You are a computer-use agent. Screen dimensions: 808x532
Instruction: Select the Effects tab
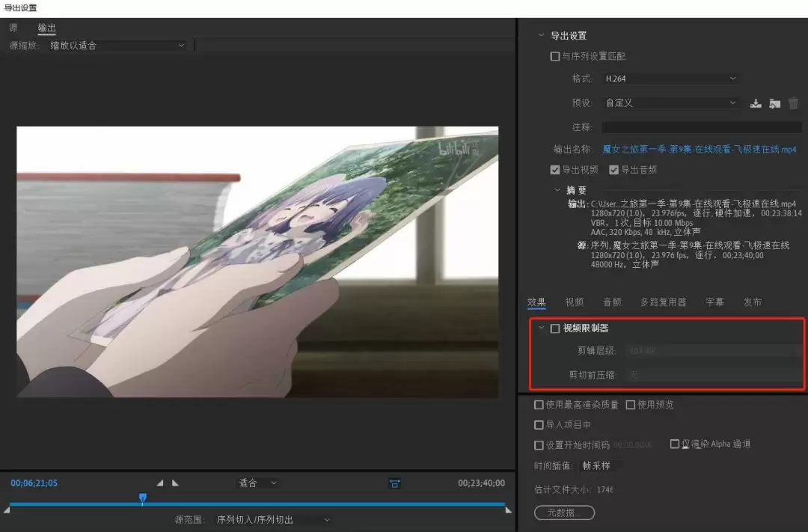[536, 302]
